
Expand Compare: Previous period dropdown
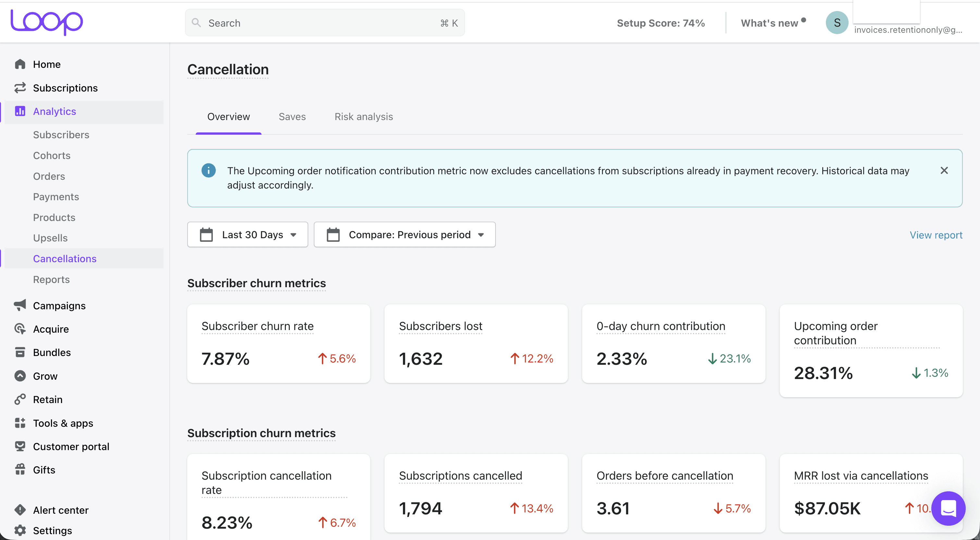(x=404, y=234)
